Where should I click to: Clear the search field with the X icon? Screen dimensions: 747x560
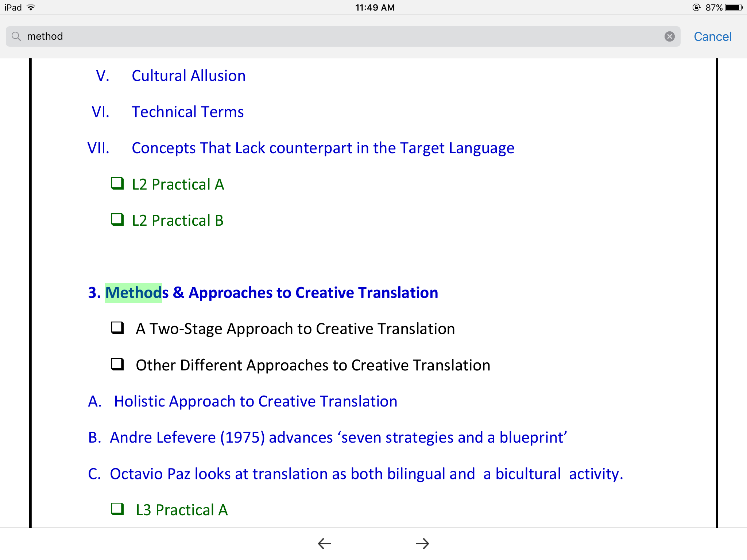click(669, 36)
